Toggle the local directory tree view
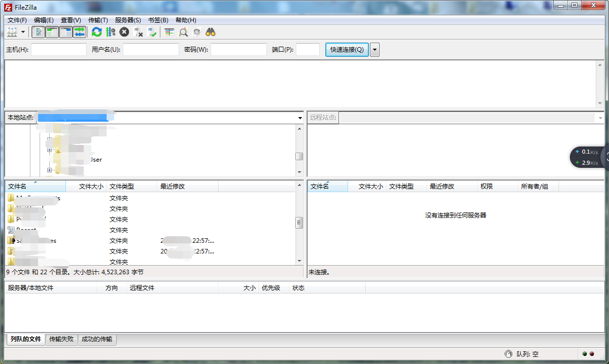 (52, 32)
